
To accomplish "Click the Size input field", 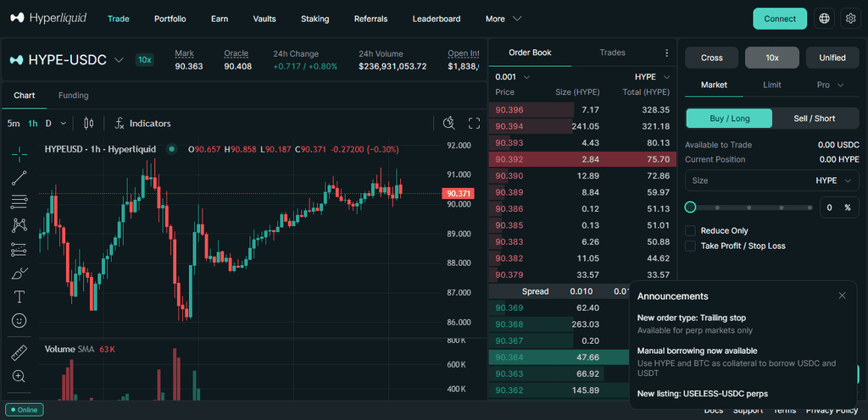I will pyautogui.click(x=771, y=180).
